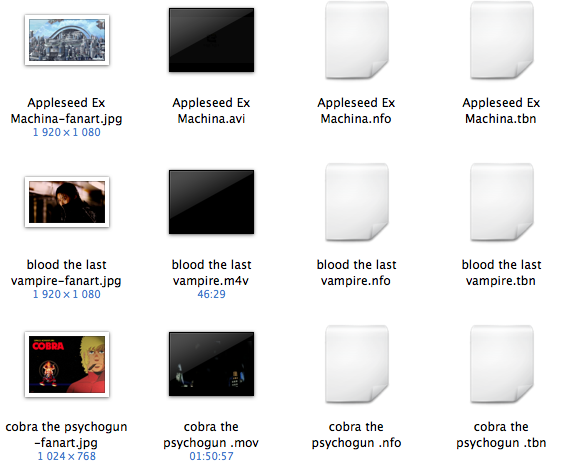Image resolution: width=581 pixels, height=471 pixels.
Task: Click the Appleseed Ex Machina.nfo filename label
Action: point(356,110)
